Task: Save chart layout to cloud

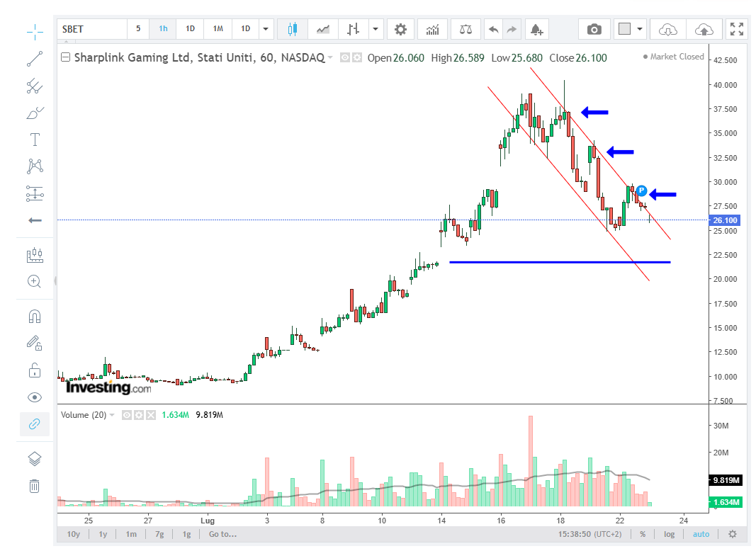Action: [704, 30]
